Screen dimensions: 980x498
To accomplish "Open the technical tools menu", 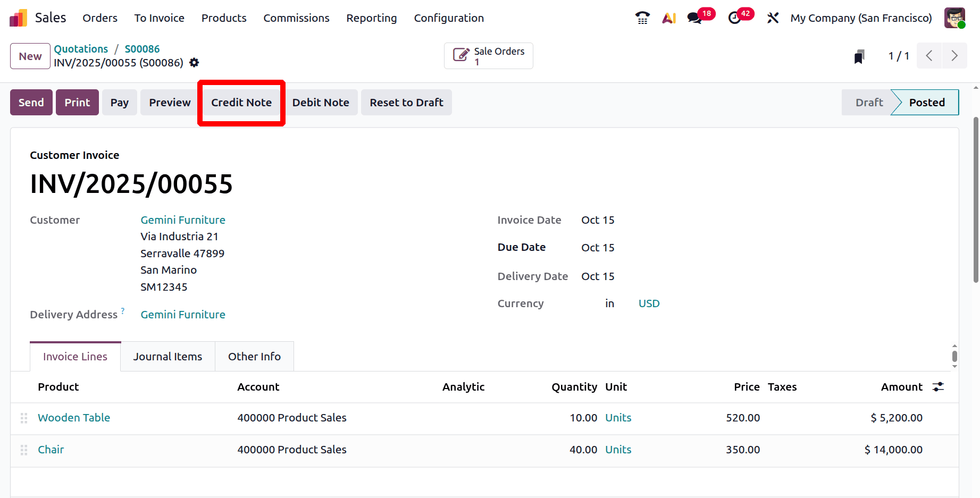I will [x=773, y=18].
